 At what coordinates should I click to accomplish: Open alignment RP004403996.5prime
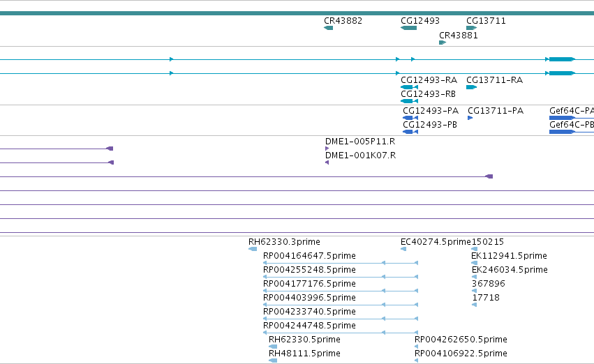pyautogui.click(x=341, y=305)
